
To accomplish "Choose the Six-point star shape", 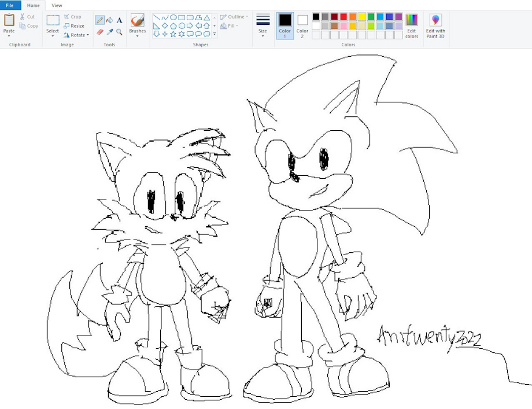I will click(182, 34).
